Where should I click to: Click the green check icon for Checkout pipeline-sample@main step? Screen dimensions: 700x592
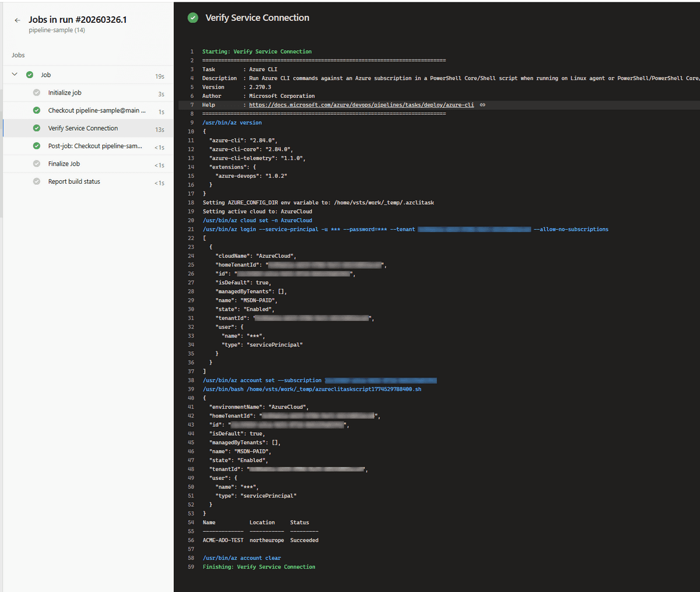[36, 110]
